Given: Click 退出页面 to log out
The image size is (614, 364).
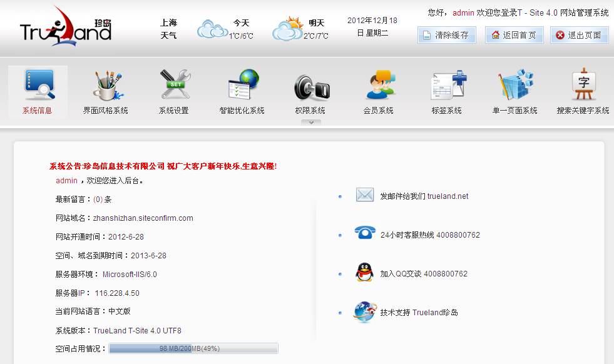Looking at the screenshot, I should click(579, 34).
